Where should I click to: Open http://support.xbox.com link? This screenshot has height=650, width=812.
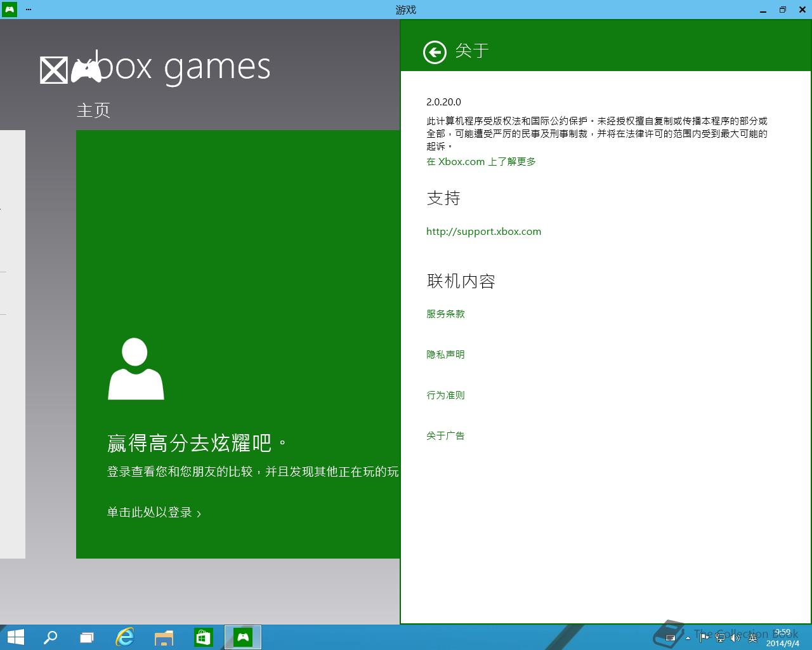coord(484,232)
